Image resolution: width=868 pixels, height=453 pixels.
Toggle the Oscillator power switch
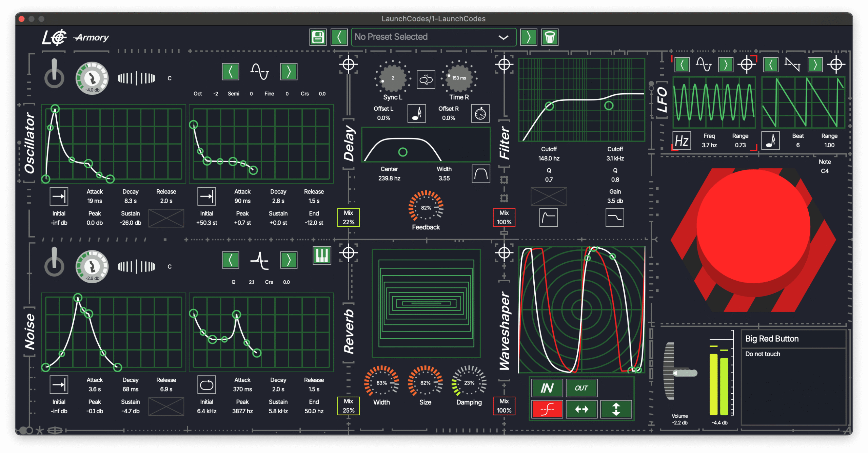point(54,74)
